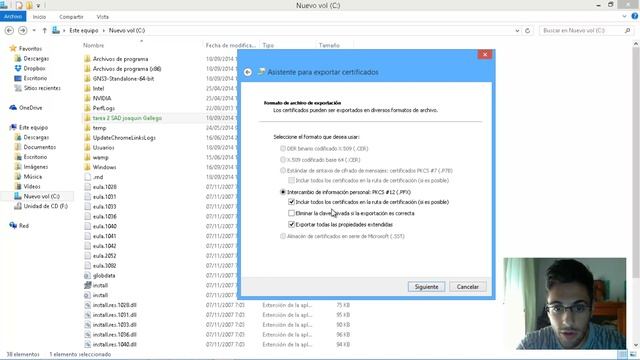Select Red network in the sidebar
The height and width of the screenshot is (360, 640).
point(24,226)
